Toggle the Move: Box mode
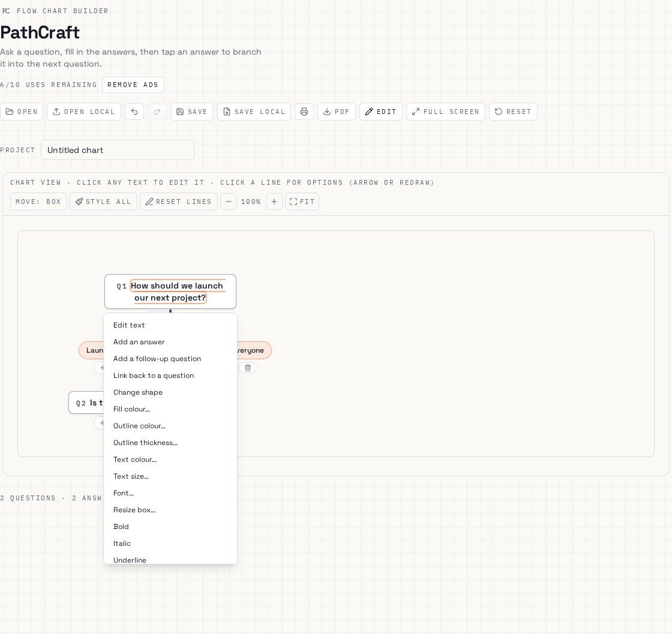This screenshot has width=672, height=634. tap(38, 202)
